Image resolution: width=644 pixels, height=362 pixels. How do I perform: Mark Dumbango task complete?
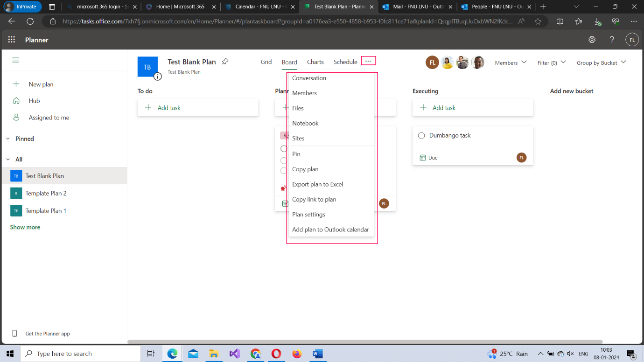point(421,135)
